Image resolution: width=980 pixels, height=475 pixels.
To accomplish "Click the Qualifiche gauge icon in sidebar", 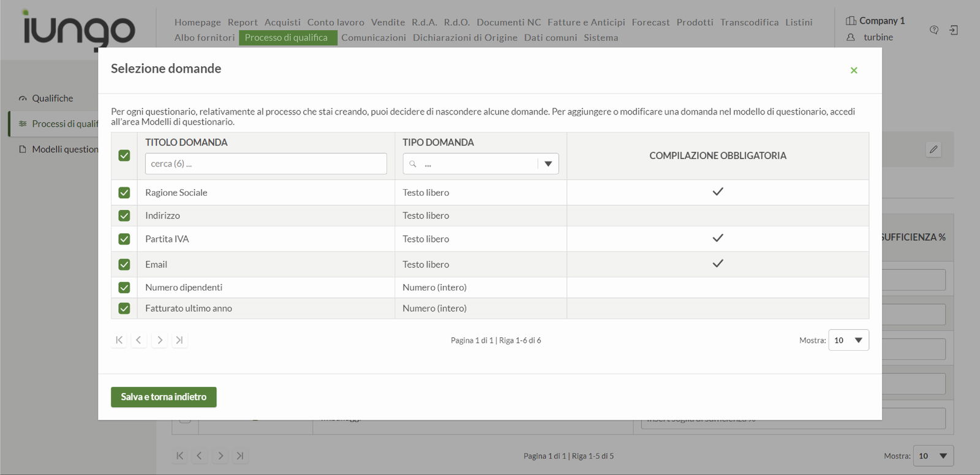I will [x=23, y=99].
